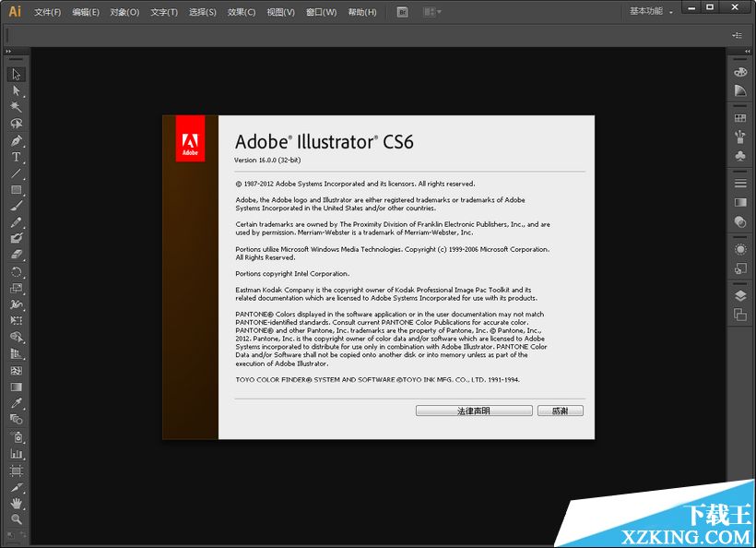Open the 文件(F) menu
This screenshot has height=548, width=756.
pyautogui.click(x=47, y=12)
